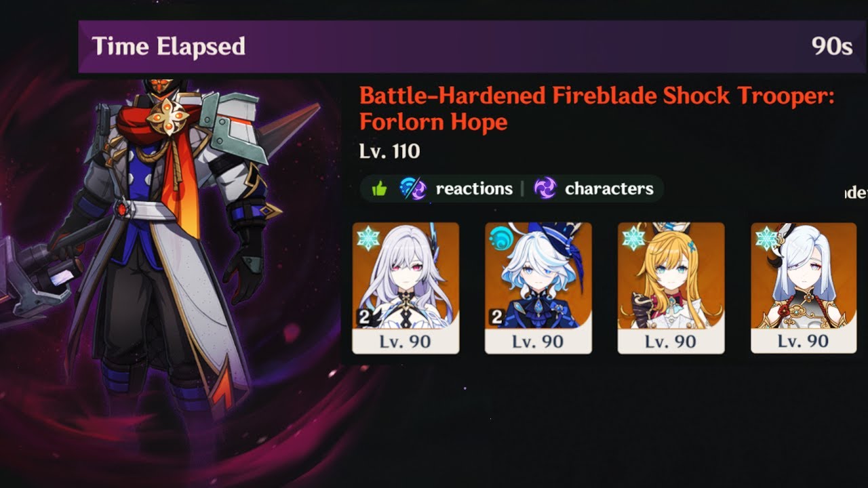Click the 90s time value

click(831, 46)
